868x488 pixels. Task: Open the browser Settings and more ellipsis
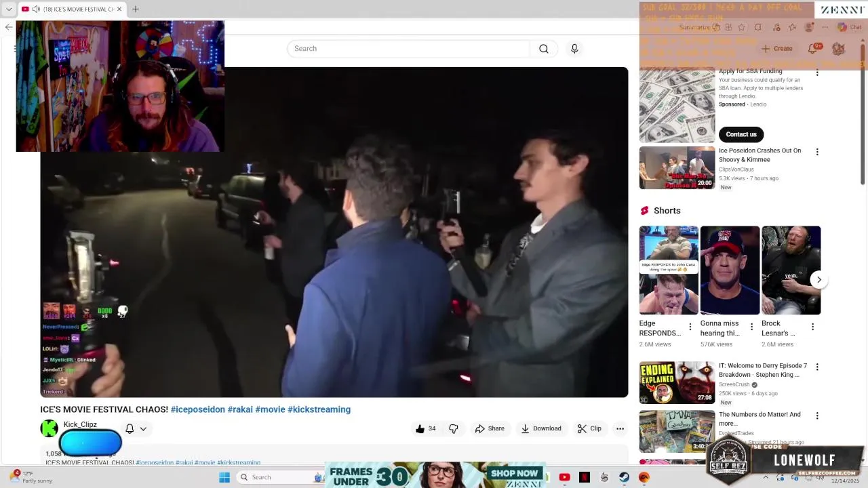(825, 27)
